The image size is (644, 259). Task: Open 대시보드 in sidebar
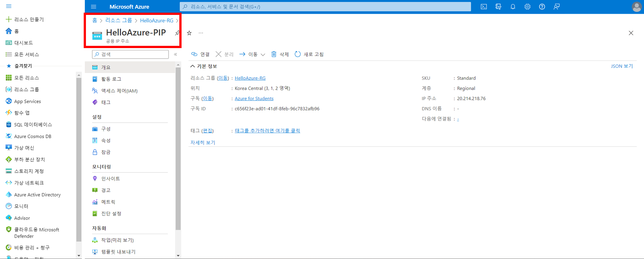pyautogui.click(x=19, y=42)
